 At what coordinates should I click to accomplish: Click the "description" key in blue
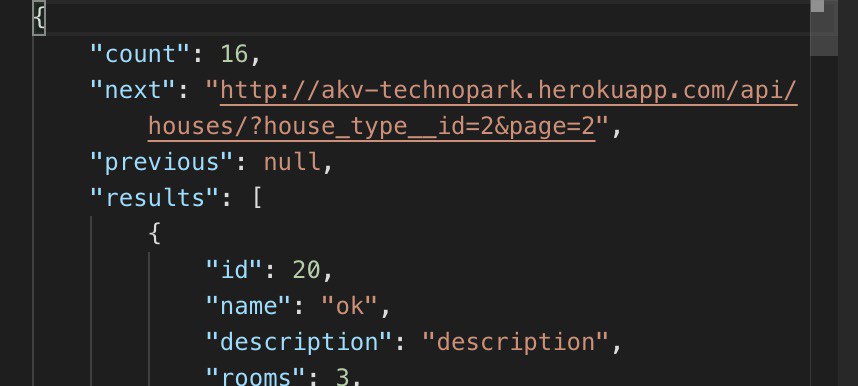(299, 342)
